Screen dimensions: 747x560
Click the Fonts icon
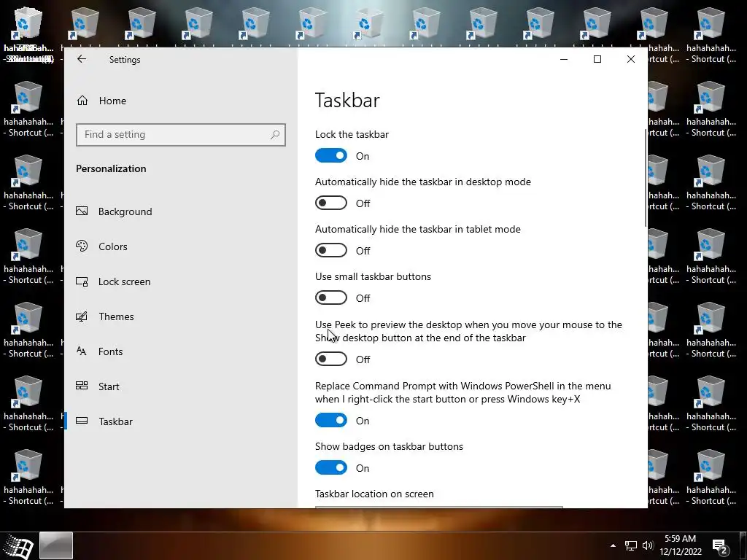click(82, 351)
